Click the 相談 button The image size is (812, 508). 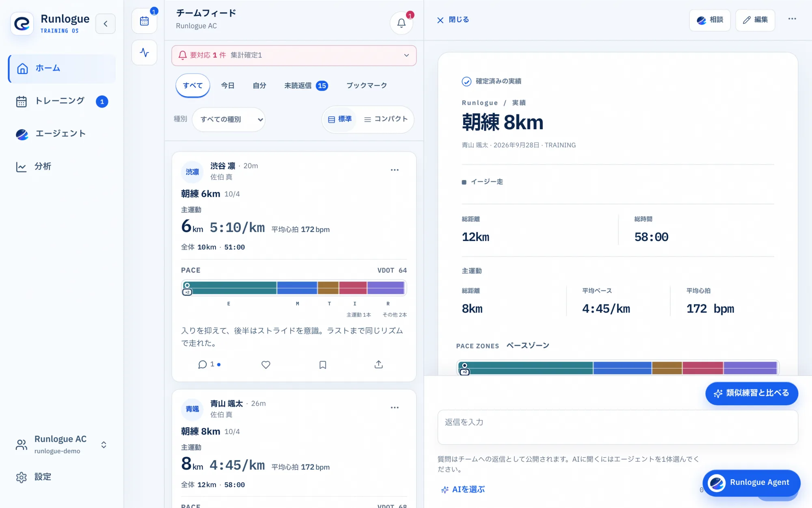[x=710, y=20]
